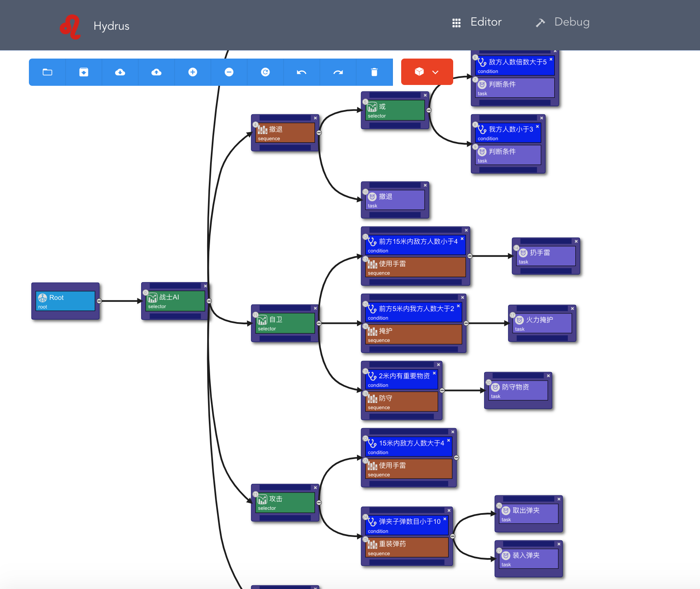Image resolution: width=700 pixels, height=589 pixels.
Task: Collapse the Root node connector
Action: click(99, 301)
